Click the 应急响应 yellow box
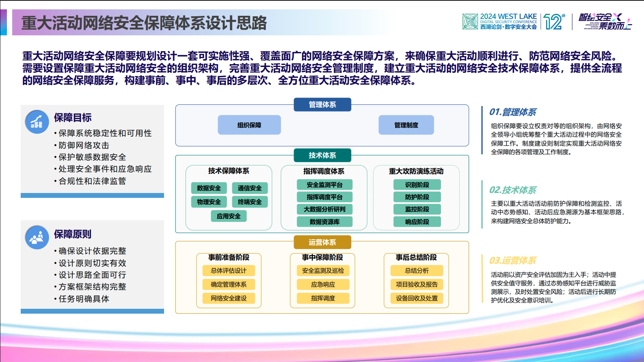The image size is (644, 362). click(x=323, y=284)
